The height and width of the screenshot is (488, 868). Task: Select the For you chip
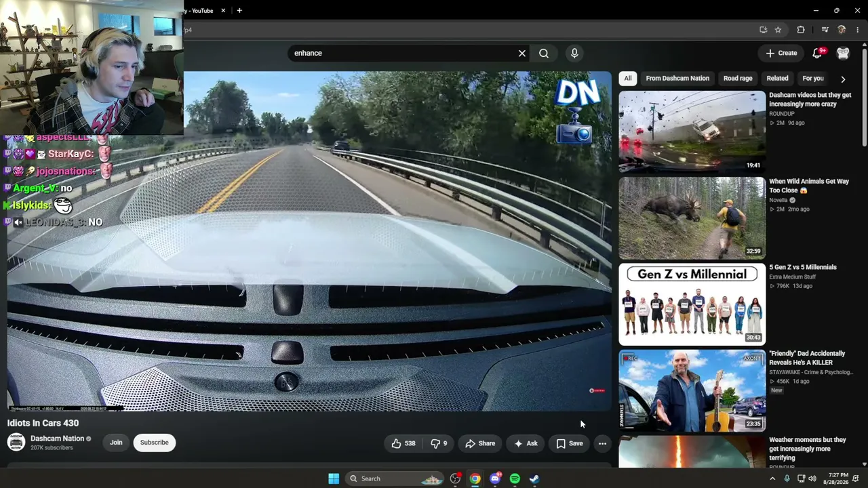(x=813, y=79)
